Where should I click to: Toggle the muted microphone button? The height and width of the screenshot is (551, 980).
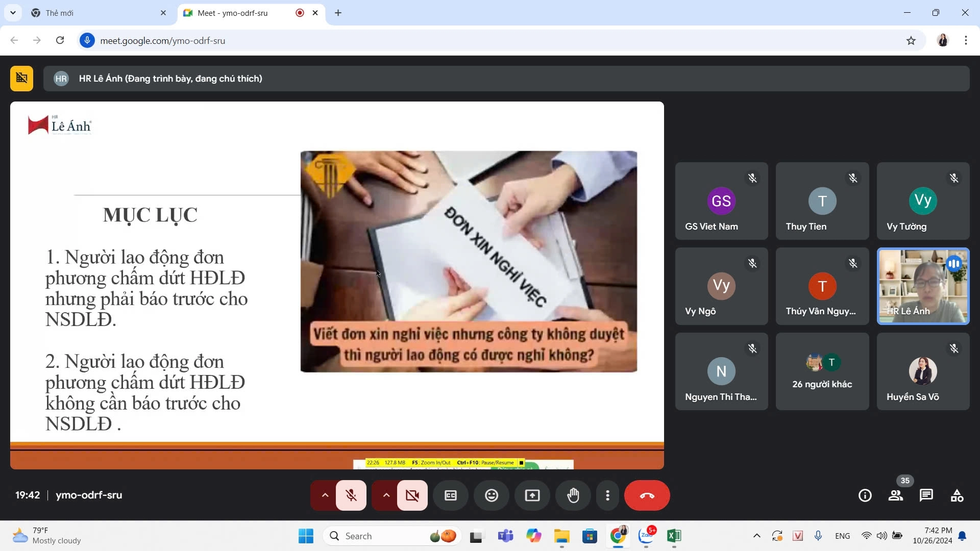pos(351,495)
